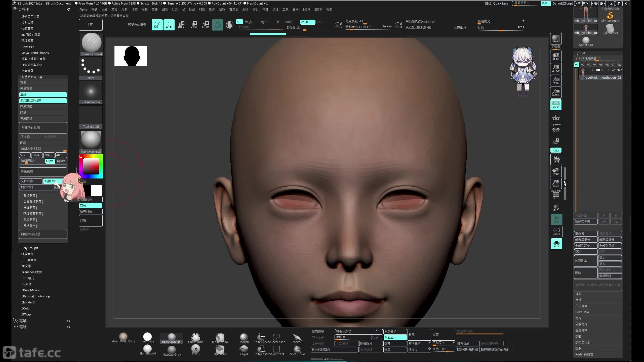The image size is (644, 362).
Task: Adjust the Z 强度 intensity slider
Action: (x=308, y=28)
